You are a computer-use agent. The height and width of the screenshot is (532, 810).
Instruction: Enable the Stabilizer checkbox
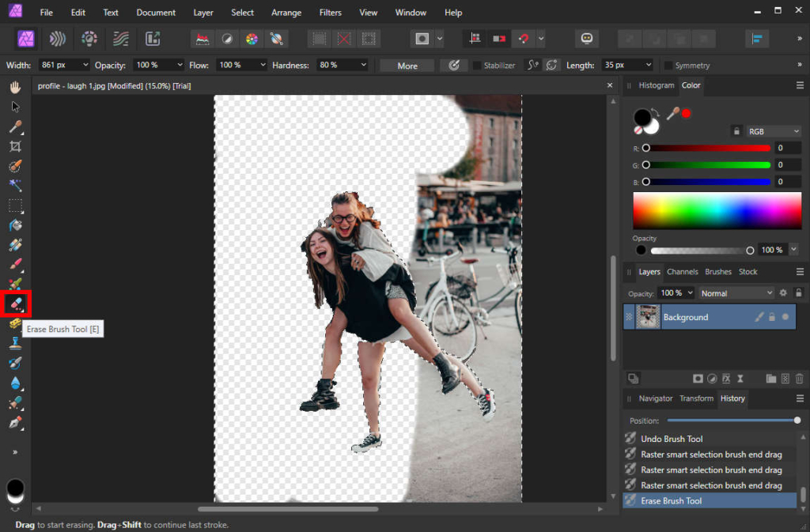(x=475, y=66)
